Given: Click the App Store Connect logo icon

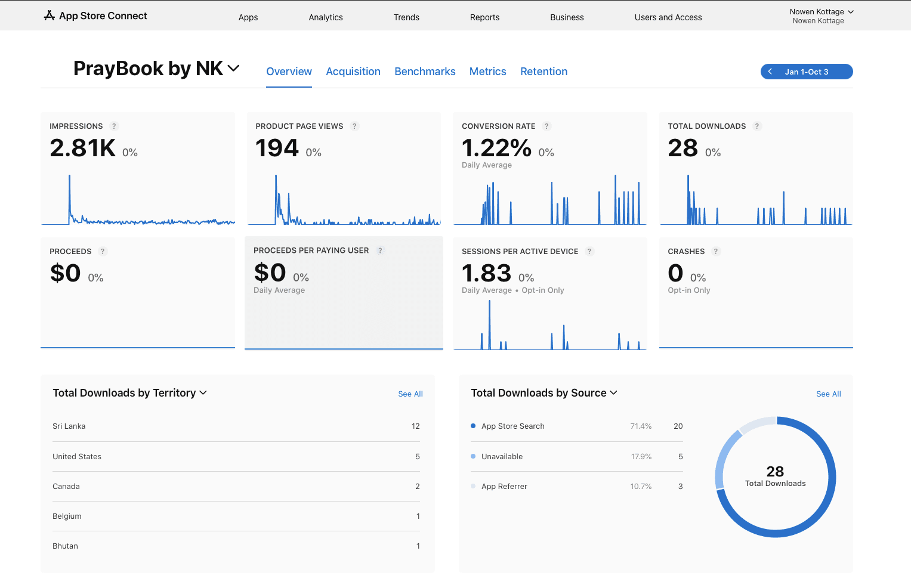Looking at the screenshot, I should click(50, 16).
